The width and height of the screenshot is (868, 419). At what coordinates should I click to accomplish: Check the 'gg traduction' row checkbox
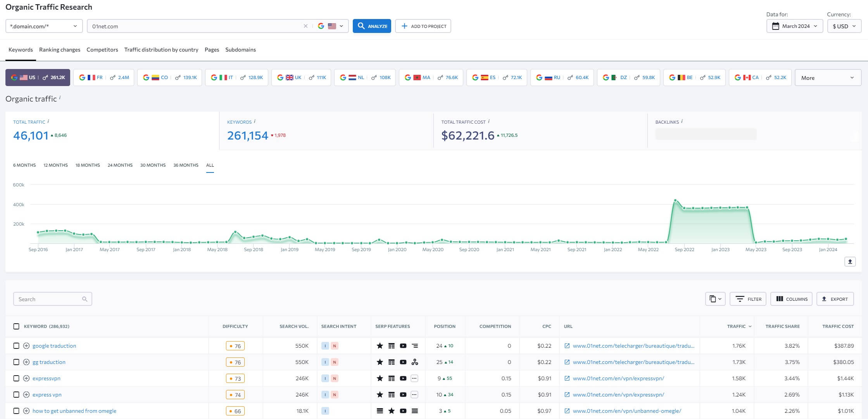point(16,362)
